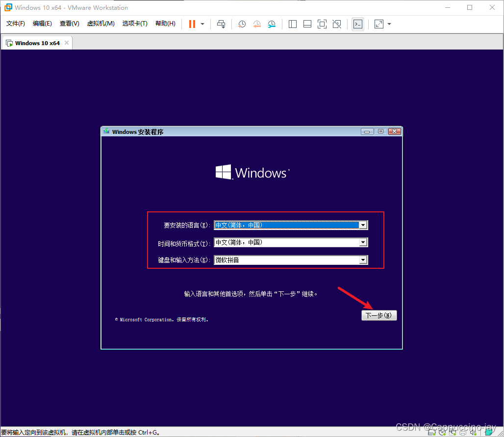Viewport: 504px width, 437px height.
Task: Click the network adapter status icon
Action: (453, 433)
